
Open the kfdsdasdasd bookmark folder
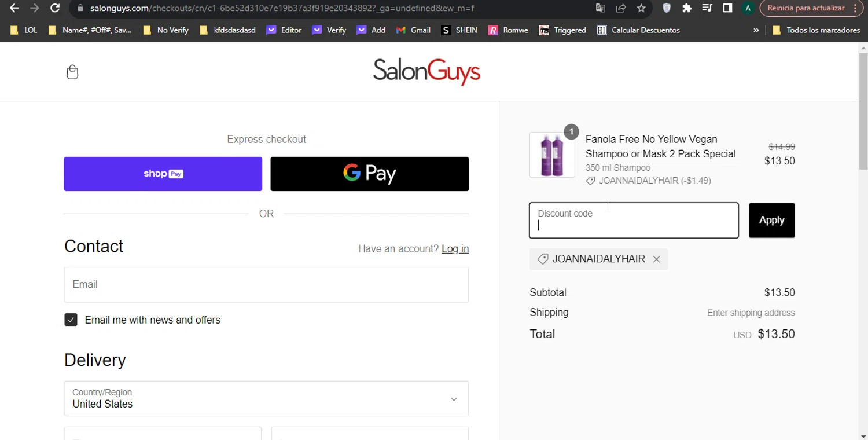click(227, 30)
